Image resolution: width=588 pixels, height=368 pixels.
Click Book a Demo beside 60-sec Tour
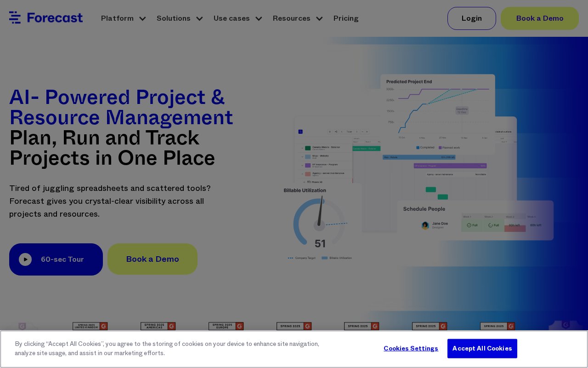coord(153,259)
